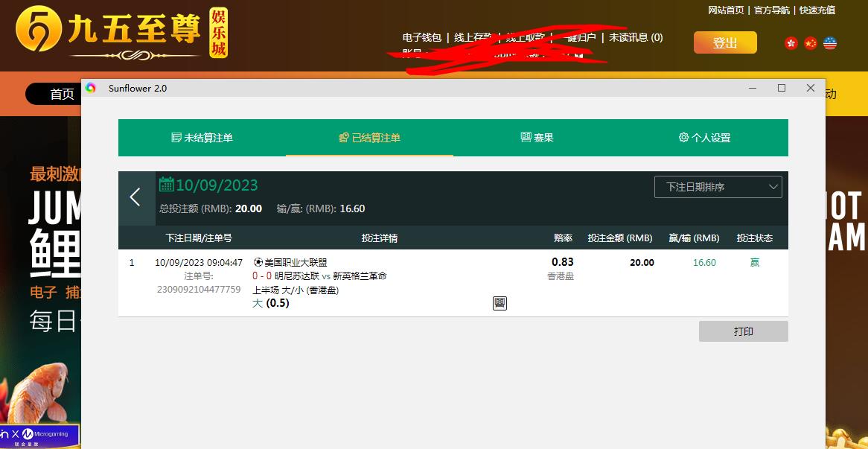
Task: Switch to 已结算注单 tab
Action: click(x=370, y=138)
